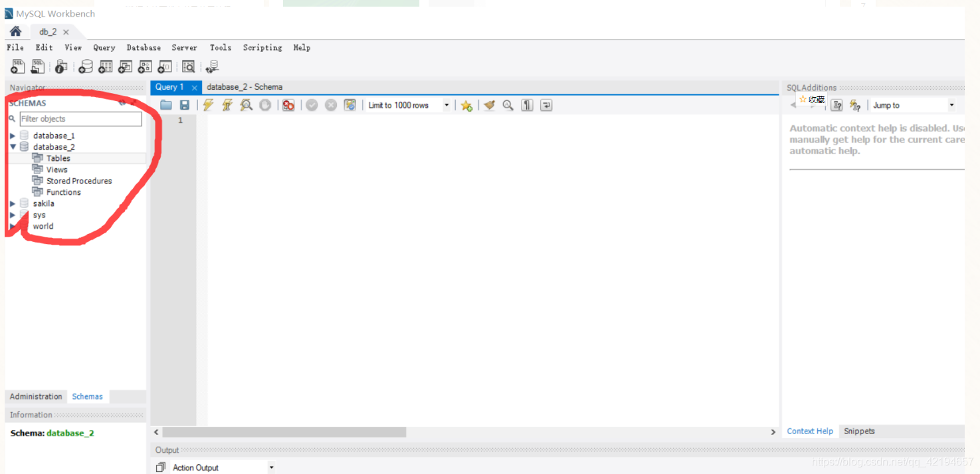
Task: Search table data toolbar icon
Action: (x=189, y=66)
